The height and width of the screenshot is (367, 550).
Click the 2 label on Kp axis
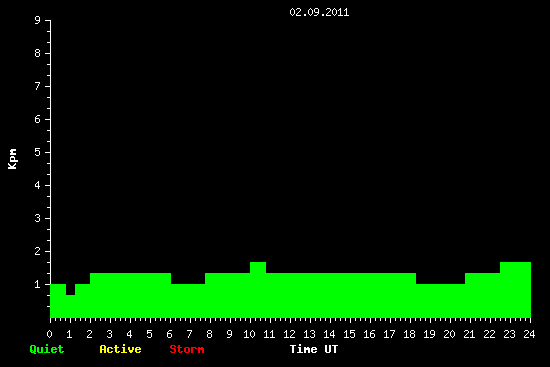tap(38, 251)
